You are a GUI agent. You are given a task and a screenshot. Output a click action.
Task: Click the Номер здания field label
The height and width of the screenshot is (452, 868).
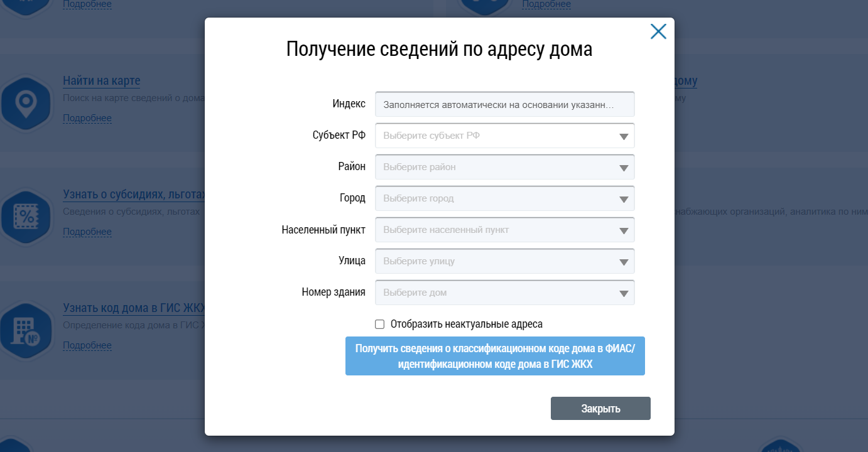click(x=334, y=292)
